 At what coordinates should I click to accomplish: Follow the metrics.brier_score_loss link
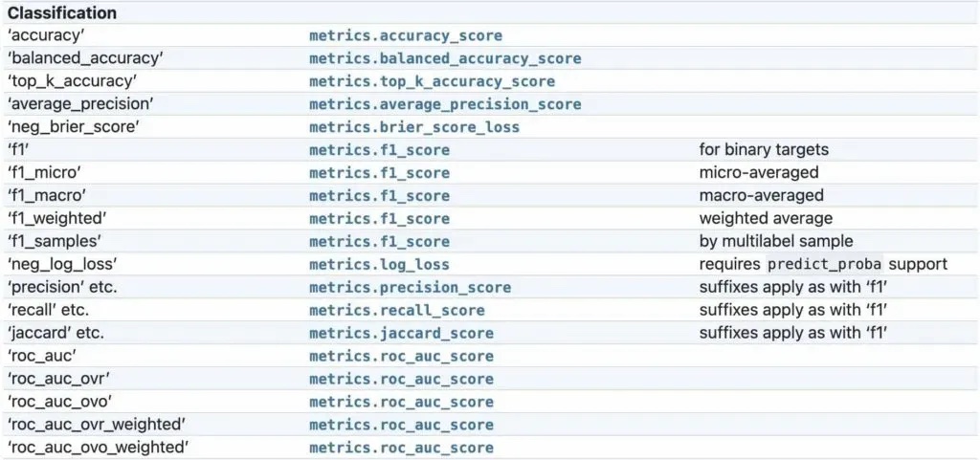[414, 127]
